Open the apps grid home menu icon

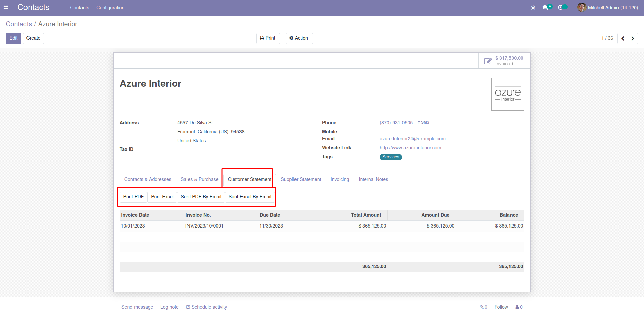(6, 7)
